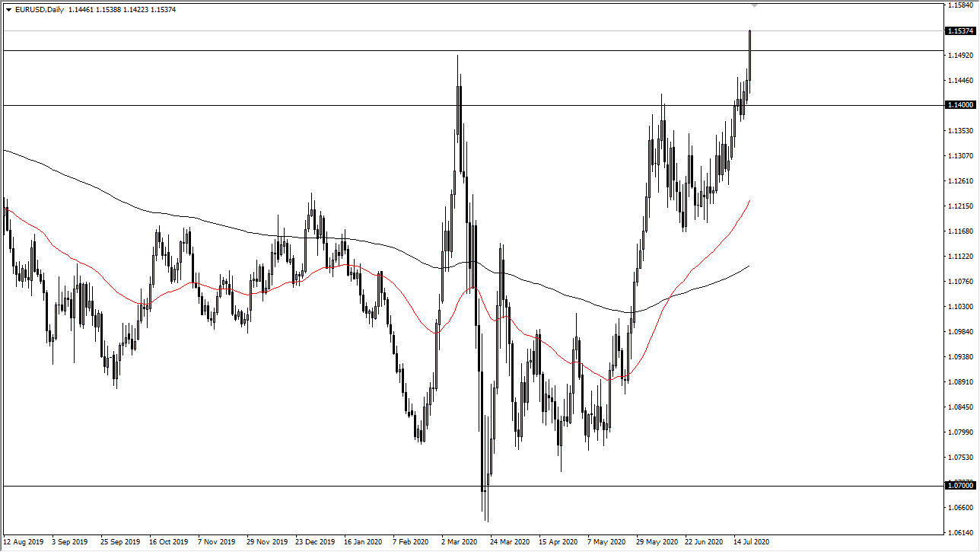Click the tall bullish candle from mid-July 2020
The image size is (980, 552).
click(x=749, y=53)
